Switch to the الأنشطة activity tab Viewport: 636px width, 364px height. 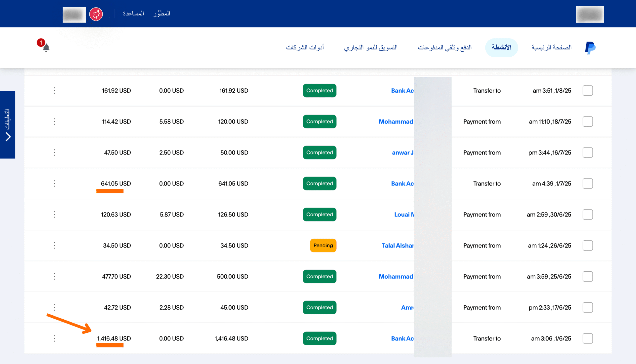coord(501,47)
